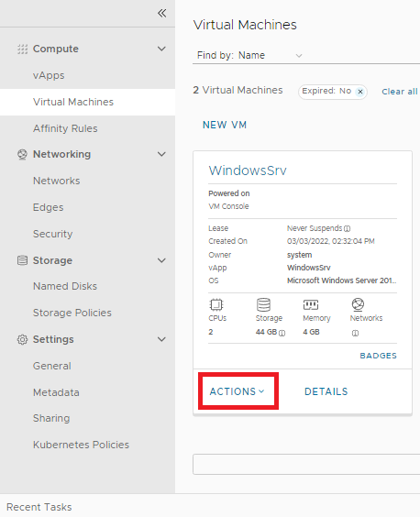The width and height of the screenshot is (420, 517).
Task: Open Metadata settings
Action: click(56, 392)
